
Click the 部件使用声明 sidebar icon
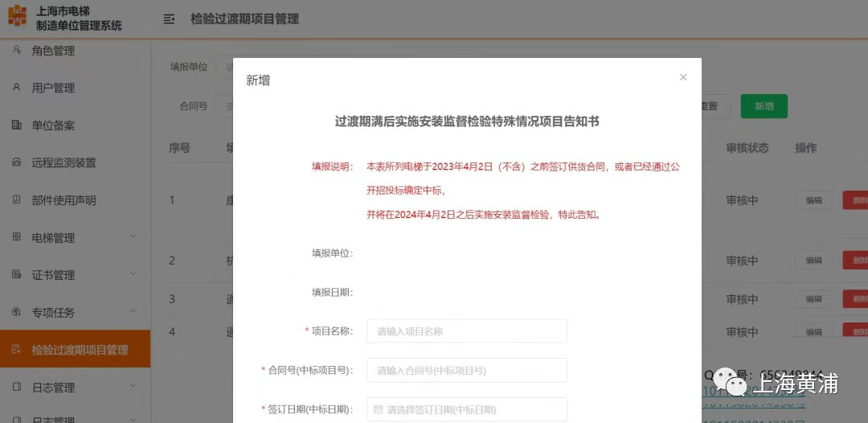[x=17, y=200]
